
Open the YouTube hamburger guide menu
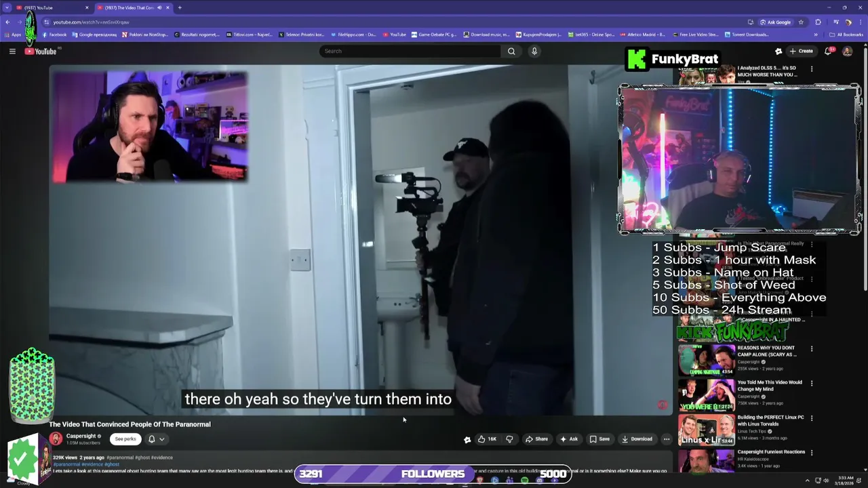(12, 51)
